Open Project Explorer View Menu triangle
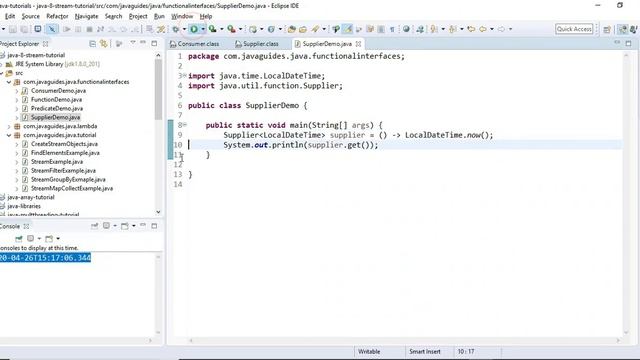Screen dimensions: 640x360 coord(133,43)
